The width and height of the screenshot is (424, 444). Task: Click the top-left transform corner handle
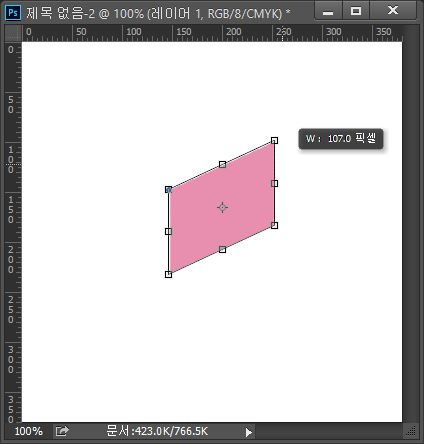point(169,190)
